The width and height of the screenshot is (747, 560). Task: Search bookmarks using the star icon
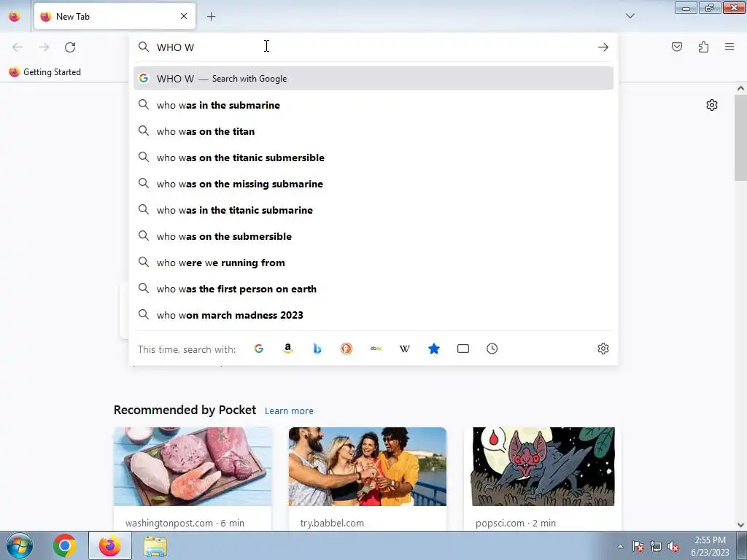pyautogui.click(x=434, y=349)
